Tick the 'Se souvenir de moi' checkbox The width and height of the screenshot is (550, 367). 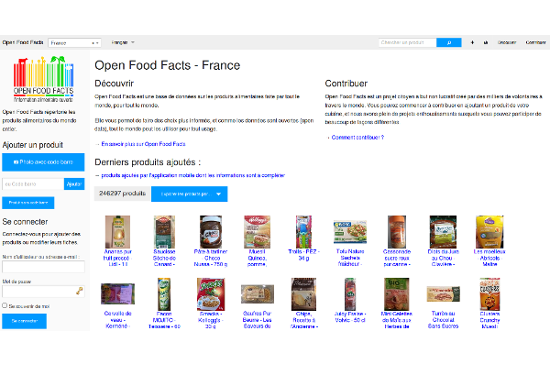[x=5, y=306]
